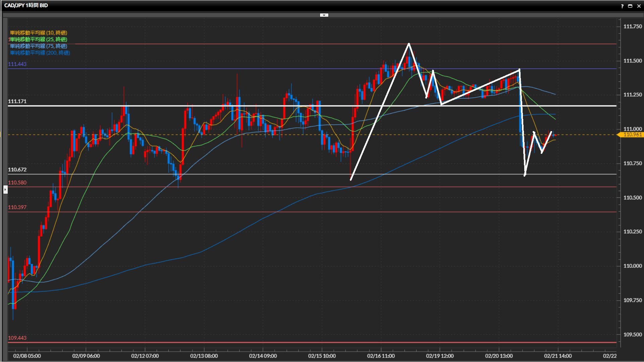This screenshot has width=644, height=362.
Task: Select the 109.443 bottom red line label
Action: (x=17, y=338)
